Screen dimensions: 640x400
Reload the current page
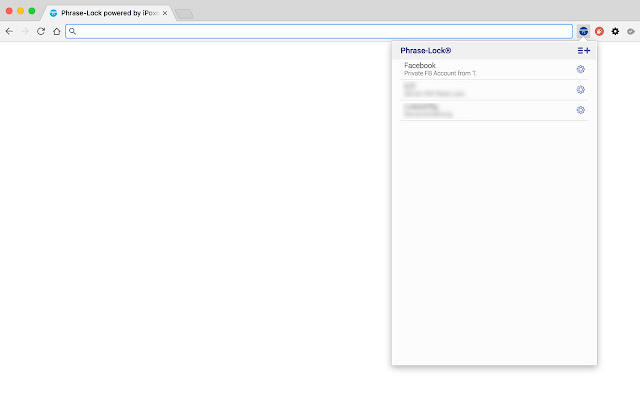click(x=41, y=31)
